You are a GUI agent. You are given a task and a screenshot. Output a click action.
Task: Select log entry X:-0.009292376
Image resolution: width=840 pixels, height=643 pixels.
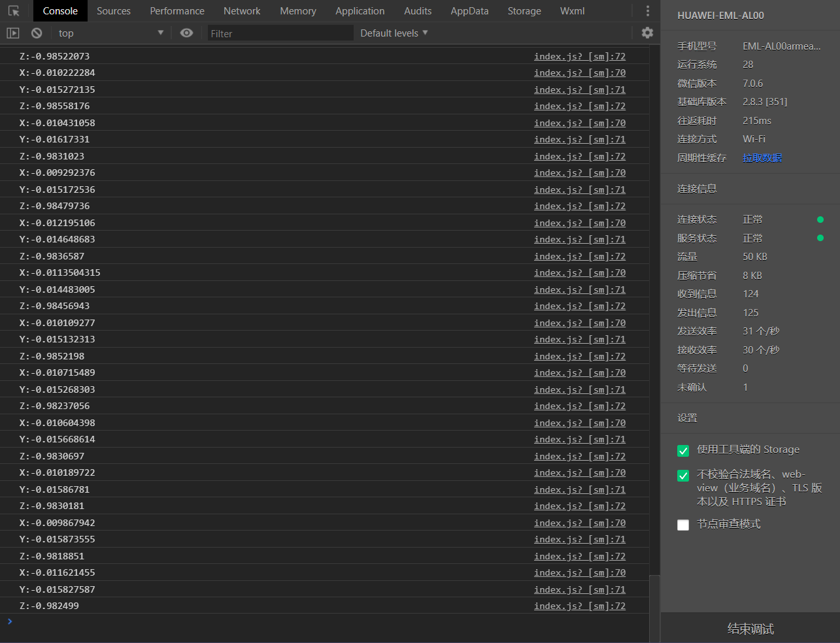[58, 173]
